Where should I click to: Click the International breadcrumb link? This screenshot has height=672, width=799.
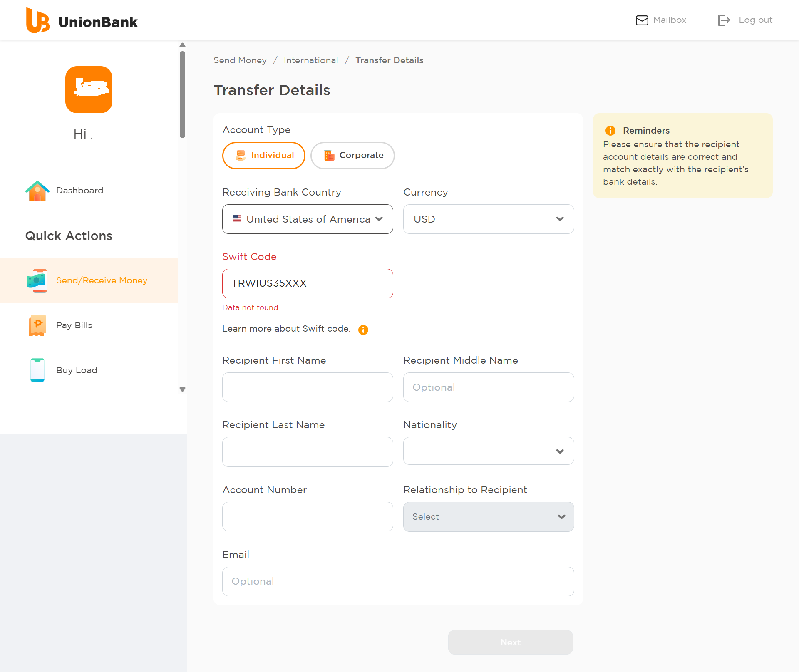(x=310, y=60)
